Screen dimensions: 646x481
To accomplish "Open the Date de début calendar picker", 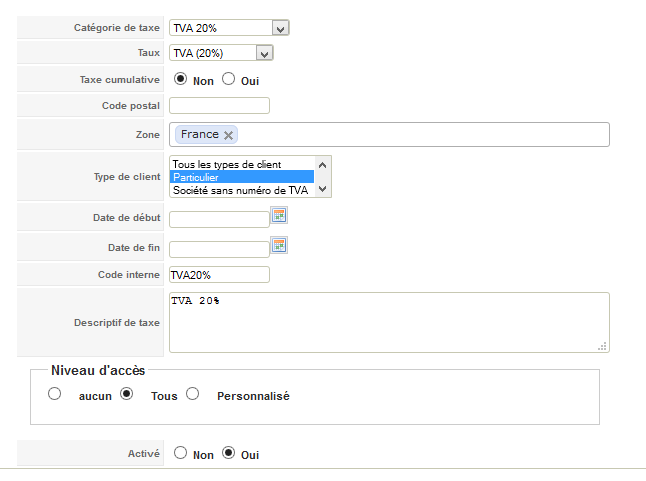I will 279,215.
